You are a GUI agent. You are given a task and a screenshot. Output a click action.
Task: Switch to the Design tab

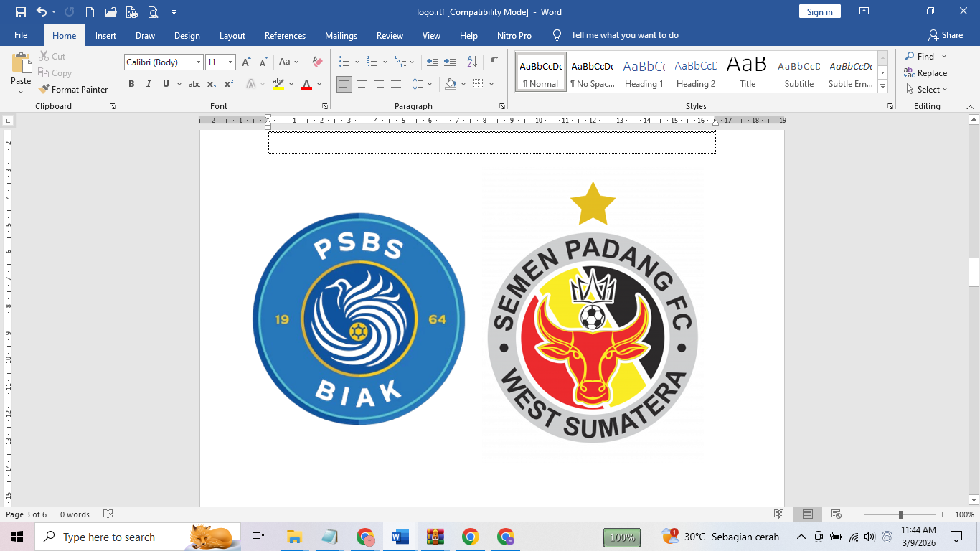tap(187, 35)
